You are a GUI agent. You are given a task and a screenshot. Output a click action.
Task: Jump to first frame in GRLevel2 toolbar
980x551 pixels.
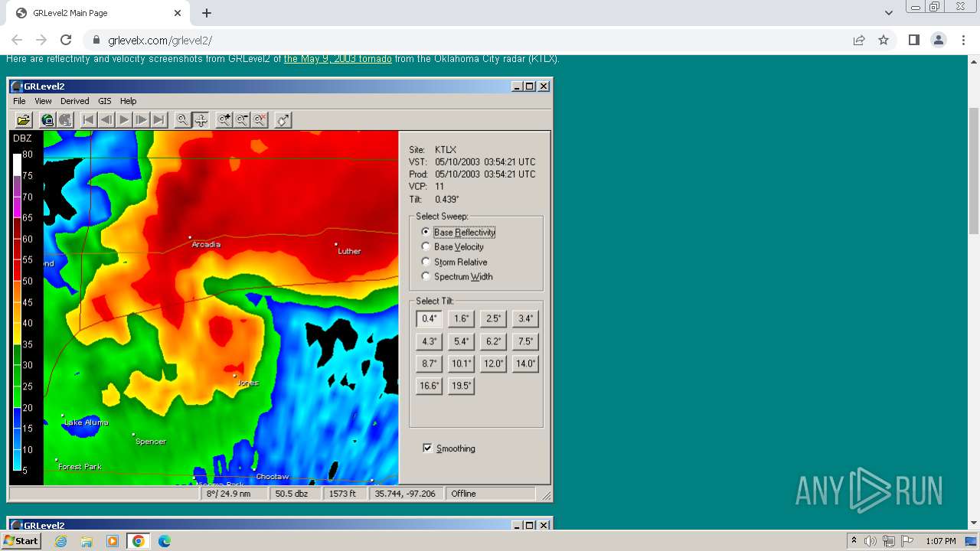(89, 119)
